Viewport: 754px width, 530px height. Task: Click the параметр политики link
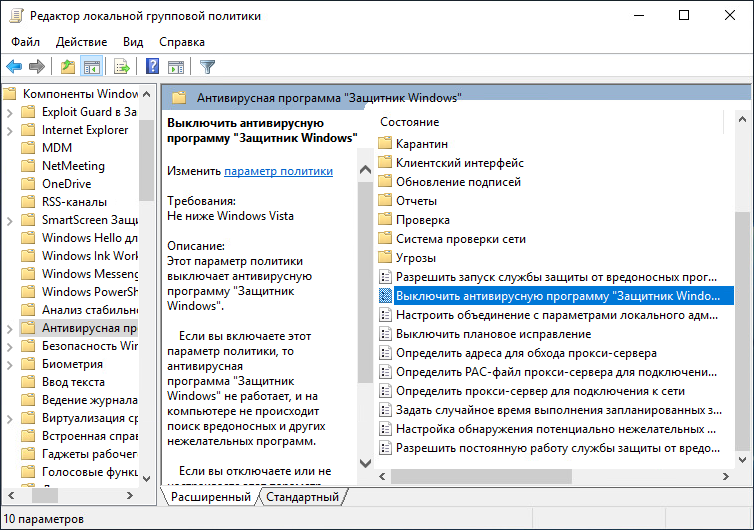[278, 171]
